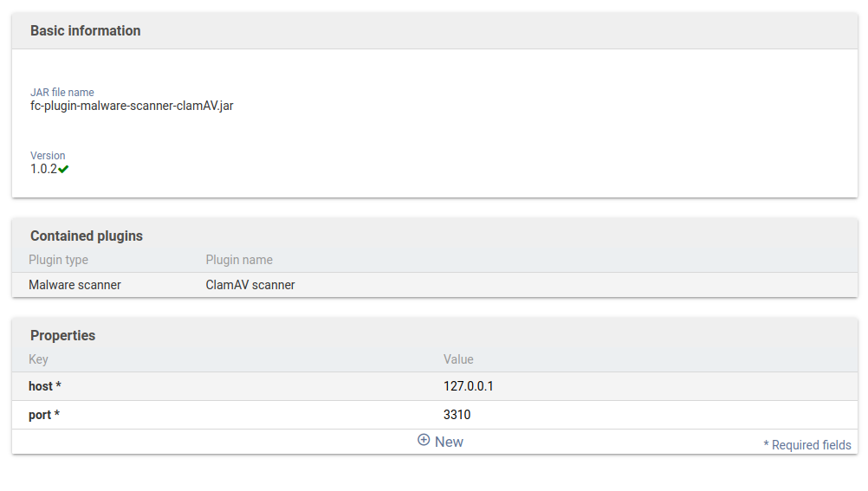This screenshot has width=868, height=491.
Task: Click the Key column header
Action: click(x=38, y=359)
